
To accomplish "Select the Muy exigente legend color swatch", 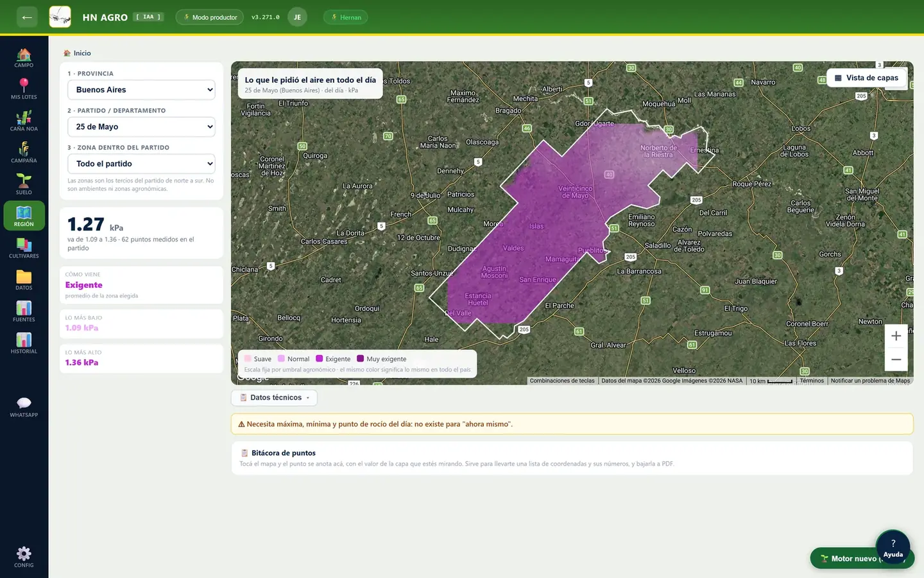I will click(361, 359).
